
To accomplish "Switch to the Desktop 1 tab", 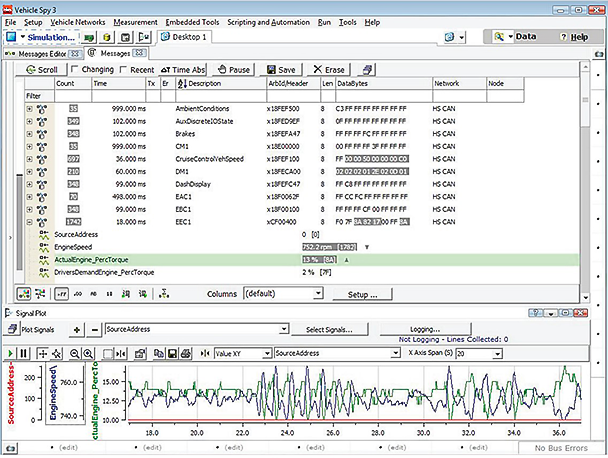I will 184,37.
